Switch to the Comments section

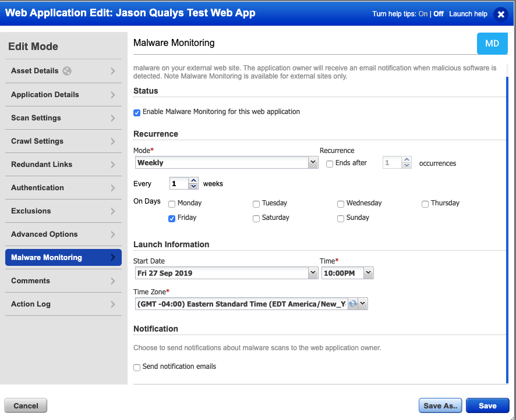[x=63, y=280]
